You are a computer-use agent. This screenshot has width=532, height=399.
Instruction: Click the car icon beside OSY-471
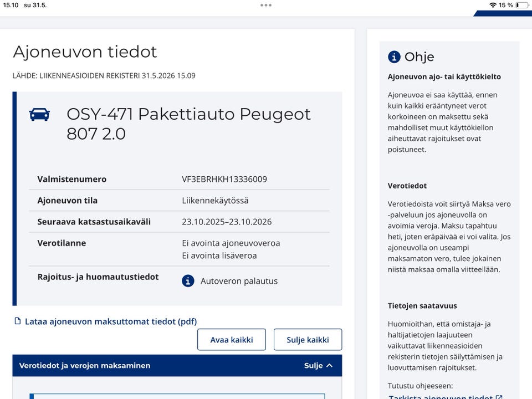[39, 115]
